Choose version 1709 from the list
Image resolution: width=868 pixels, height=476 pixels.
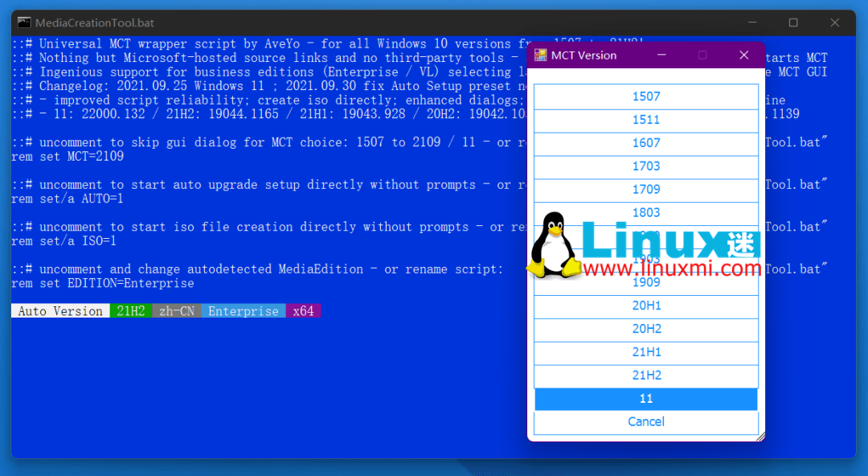(x=646, y=190)
